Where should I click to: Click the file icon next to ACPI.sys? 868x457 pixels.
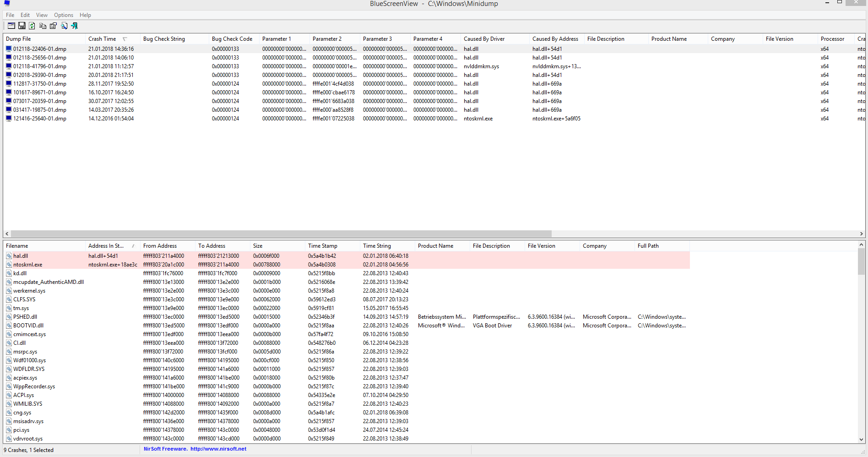pos(9,395)
